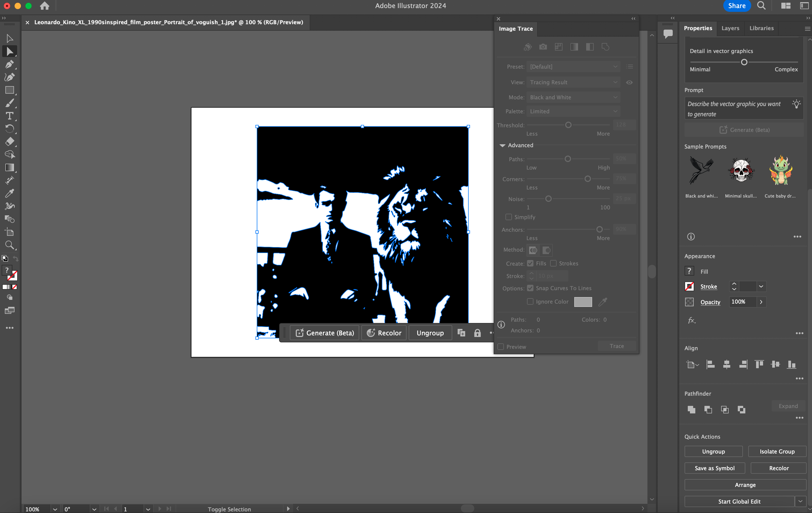Enable the Ignore Color checkbox

[530, 301]
